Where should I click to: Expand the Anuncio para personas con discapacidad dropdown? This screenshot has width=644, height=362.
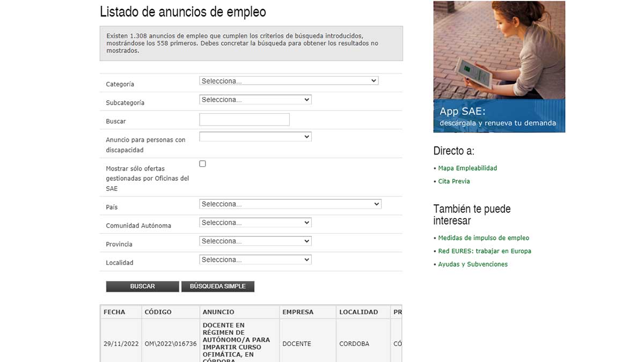(255, 136)
